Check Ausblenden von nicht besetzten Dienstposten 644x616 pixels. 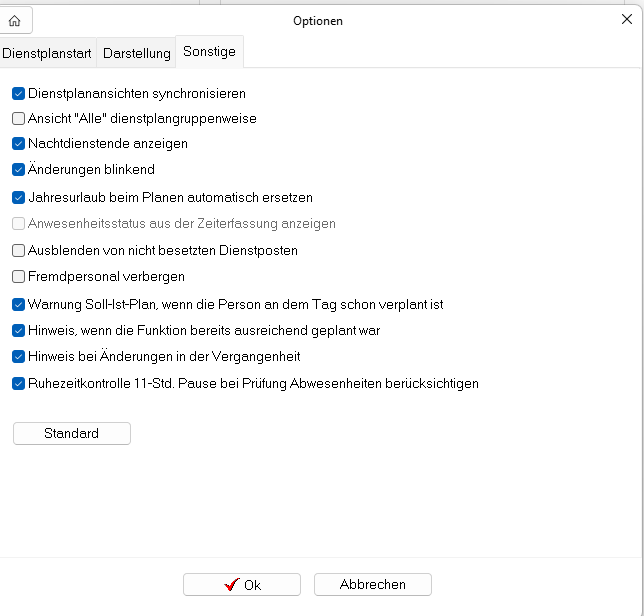point(18,251)
